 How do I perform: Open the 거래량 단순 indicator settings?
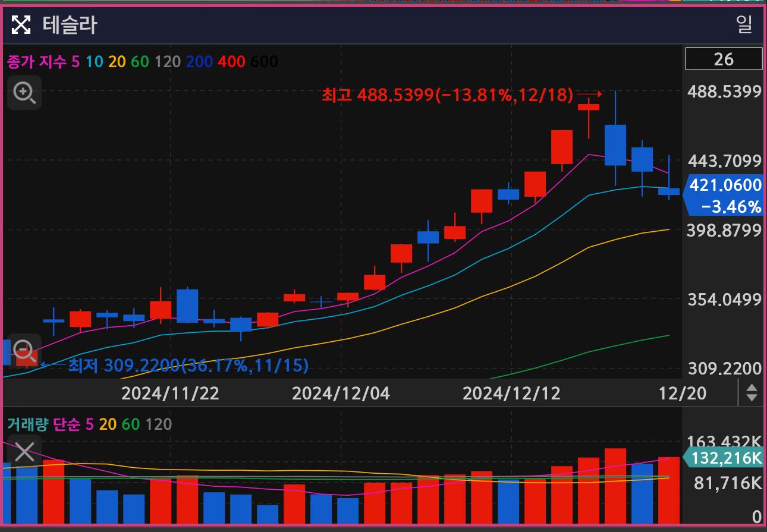(x=43, y=424)
